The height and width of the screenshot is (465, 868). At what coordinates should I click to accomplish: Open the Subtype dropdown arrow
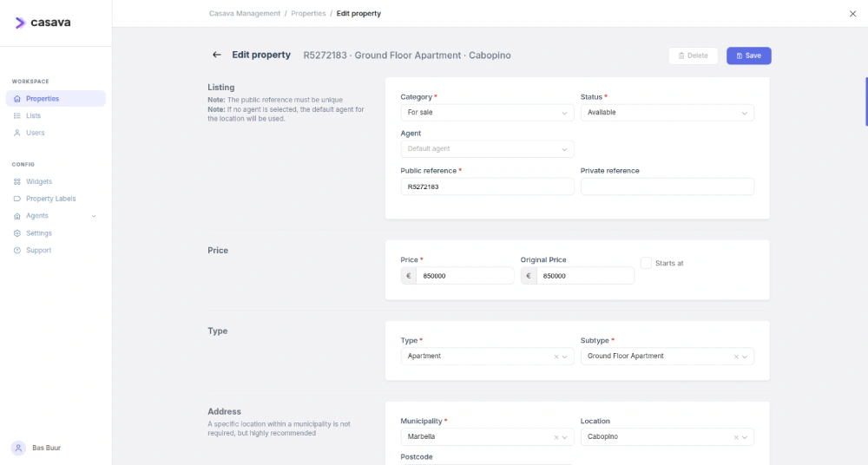(745, 357)
